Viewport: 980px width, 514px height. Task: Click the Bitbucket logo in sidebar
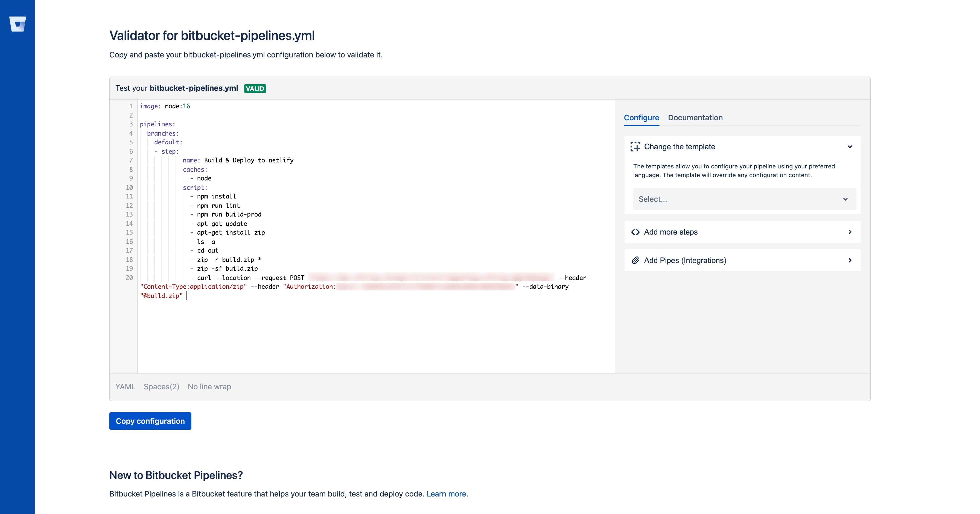click(x=17, y=24)
